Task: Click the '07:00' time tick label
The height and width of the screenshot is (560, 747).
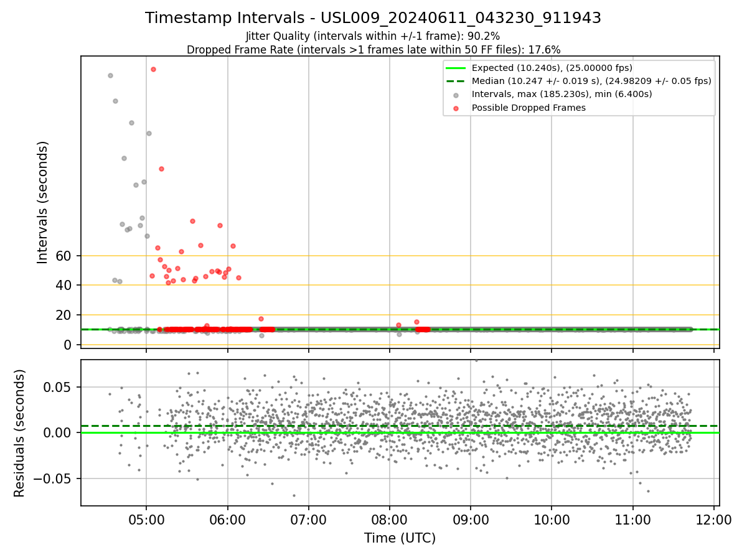Action: (x=309, y=520)
